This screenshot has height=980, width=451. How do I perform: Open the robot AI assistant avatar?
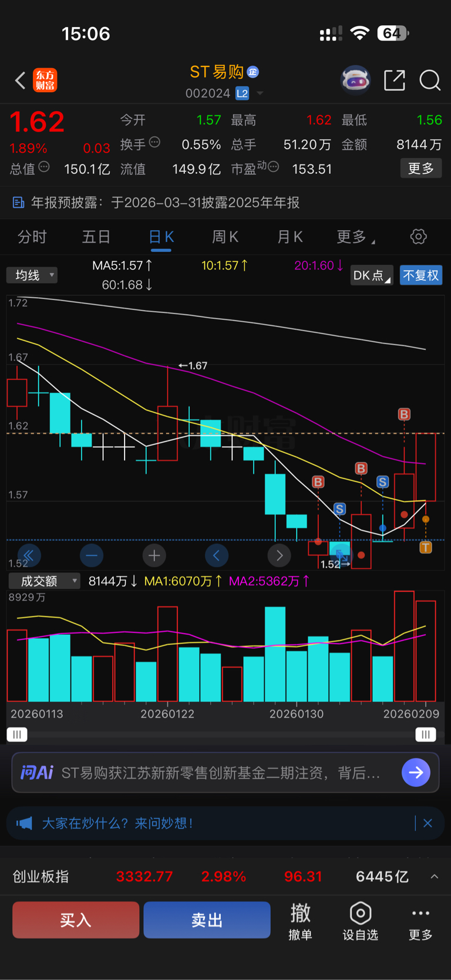356,80
